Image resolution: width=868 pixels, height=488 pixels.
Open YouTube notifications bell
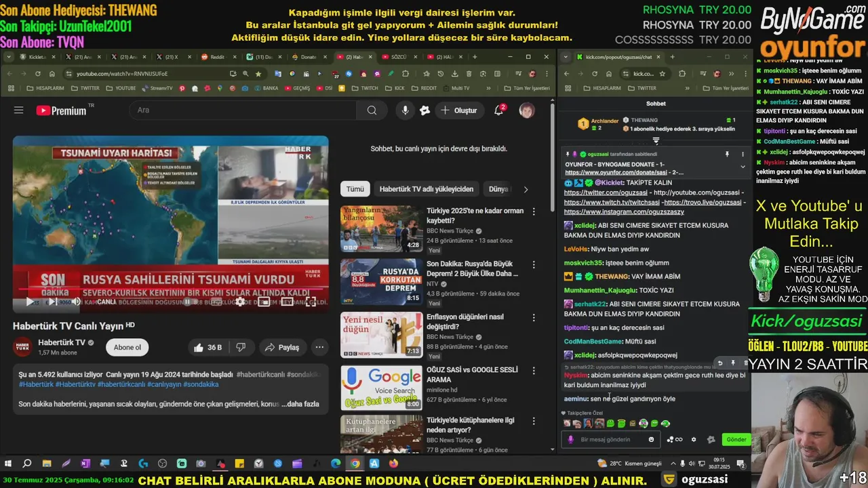coord(499,110)
